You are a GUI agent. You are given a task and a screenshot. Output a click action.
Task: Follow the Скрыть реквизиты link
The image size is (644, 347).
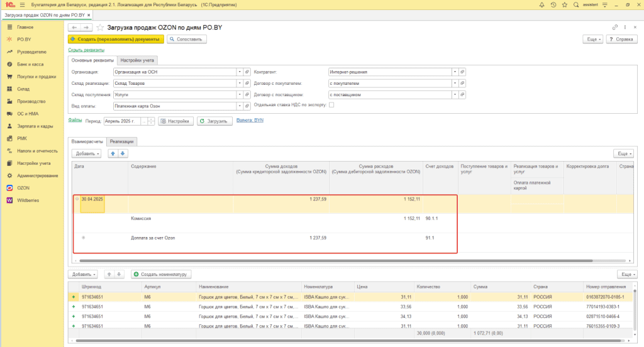point(86,50)
